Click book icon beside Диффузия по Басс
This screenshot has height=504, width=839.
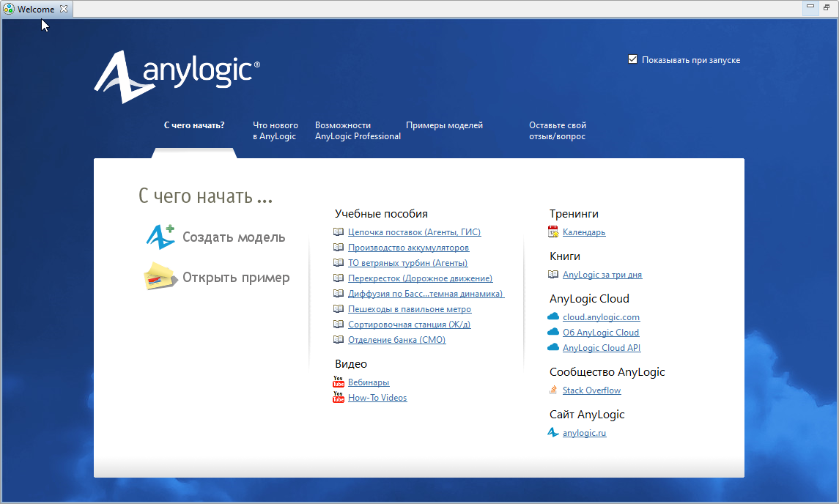[x=339, y=294]
